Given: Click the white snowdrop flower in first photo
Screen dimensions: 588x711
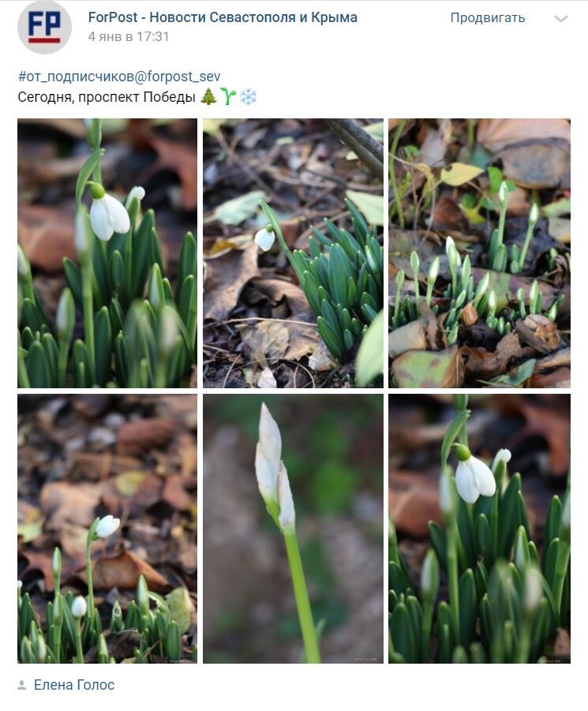Looking at the screenshot, I should (x=109, y=214).
